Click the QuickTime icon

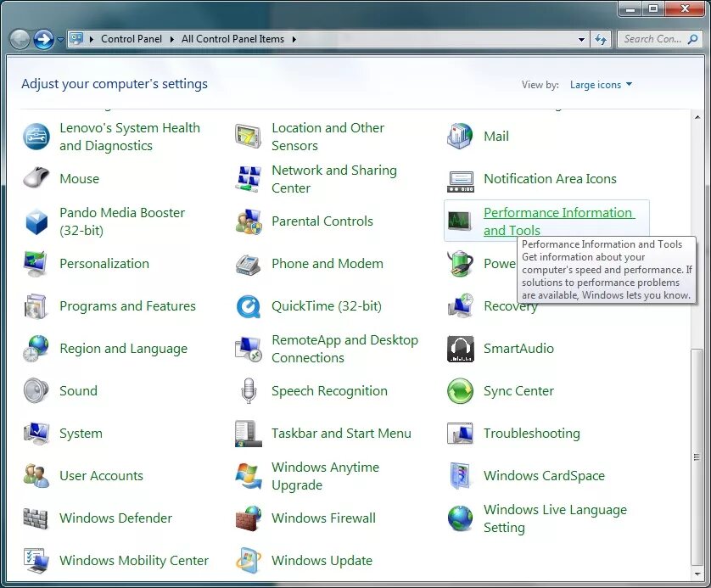[x=248, y=306]
